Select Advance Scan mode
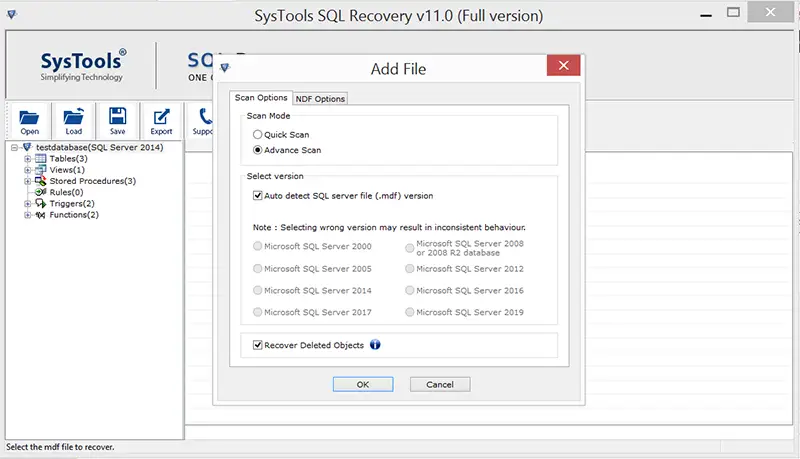Viewport: 800px width, 459px height. [258, 150]
